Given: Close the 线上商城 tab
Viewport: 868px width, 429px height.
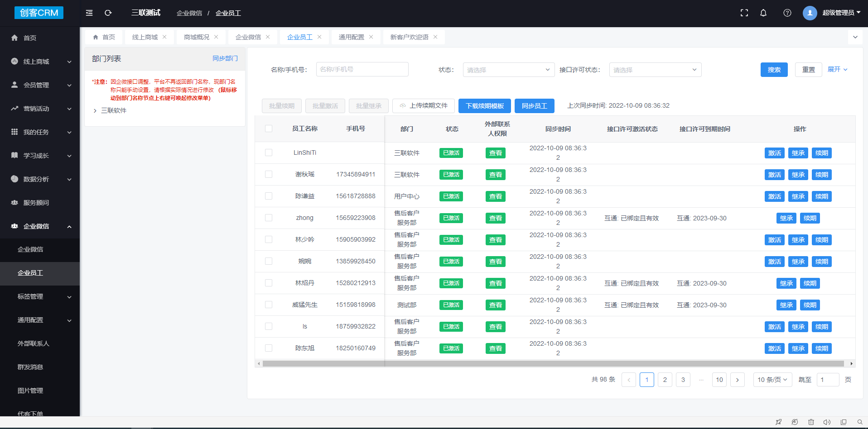Looking at the screenshot, I should pos(164,37).
